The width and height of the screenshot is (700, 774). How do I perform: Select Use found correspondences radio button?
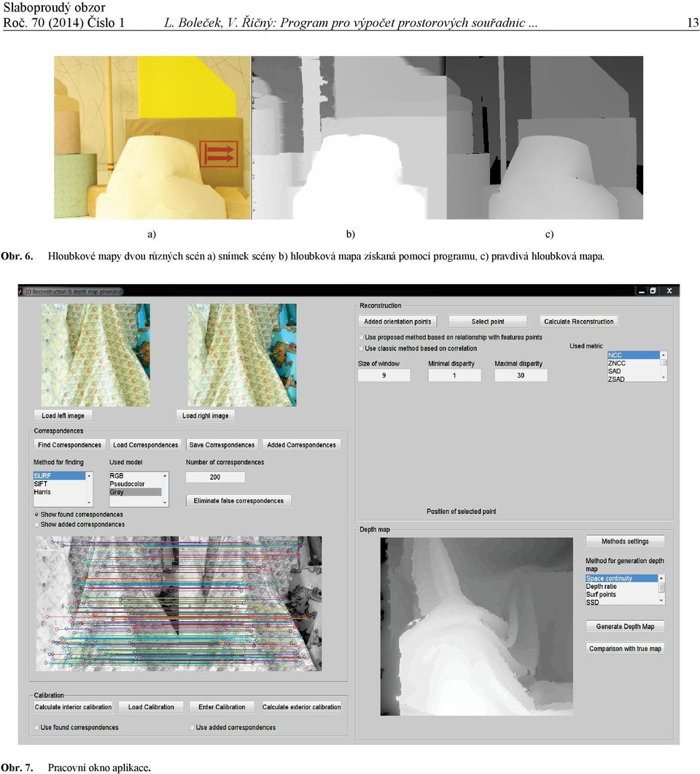point(36,727)
